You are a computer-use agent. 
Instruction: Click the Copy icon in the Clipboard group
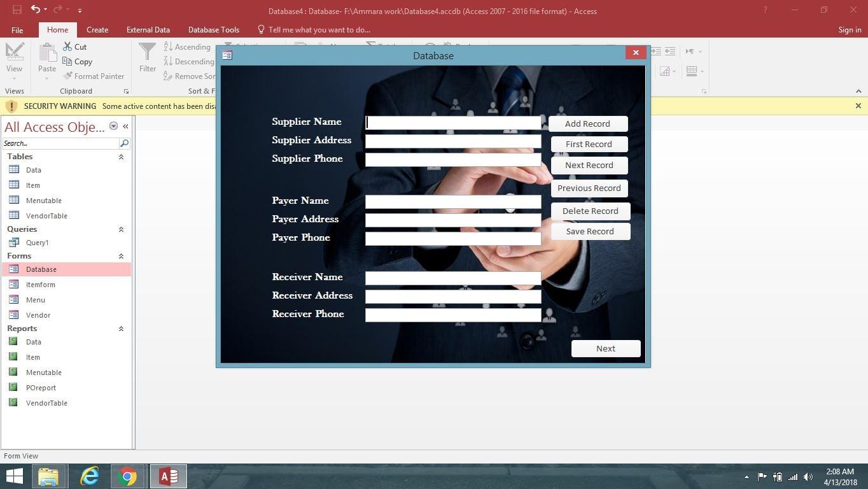tap(78, 61)
